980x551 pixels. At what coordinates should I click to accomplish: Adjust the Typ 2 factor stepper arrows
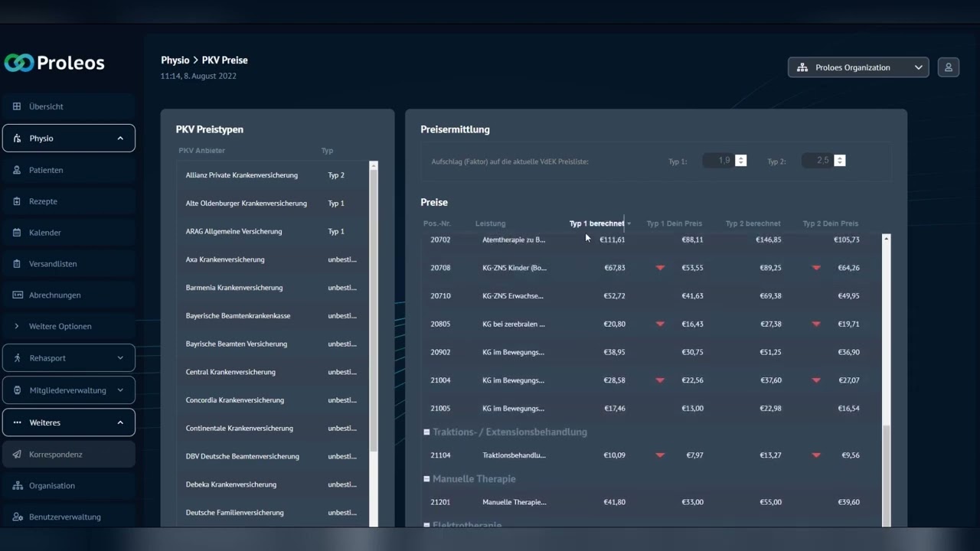840,161
